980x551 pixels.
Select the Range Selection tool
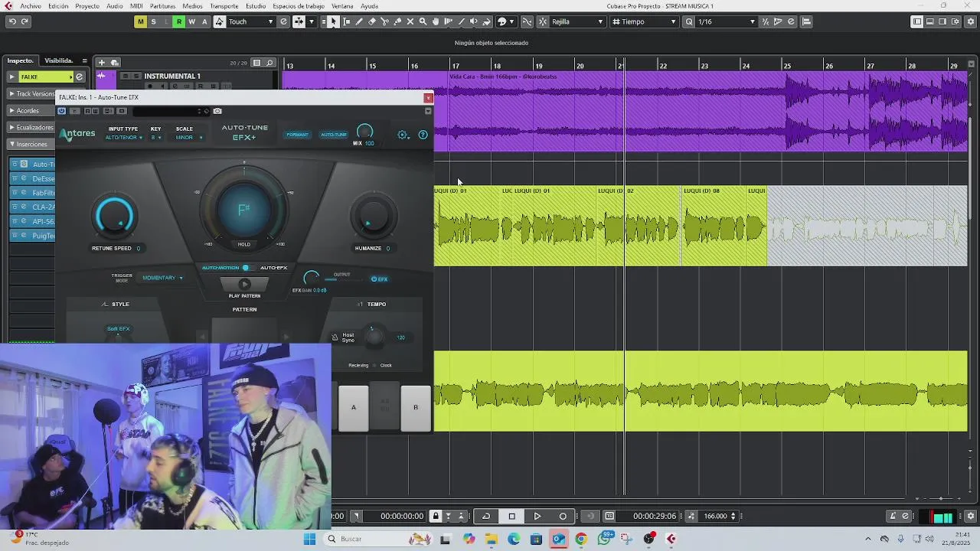[x=347, y=21]
